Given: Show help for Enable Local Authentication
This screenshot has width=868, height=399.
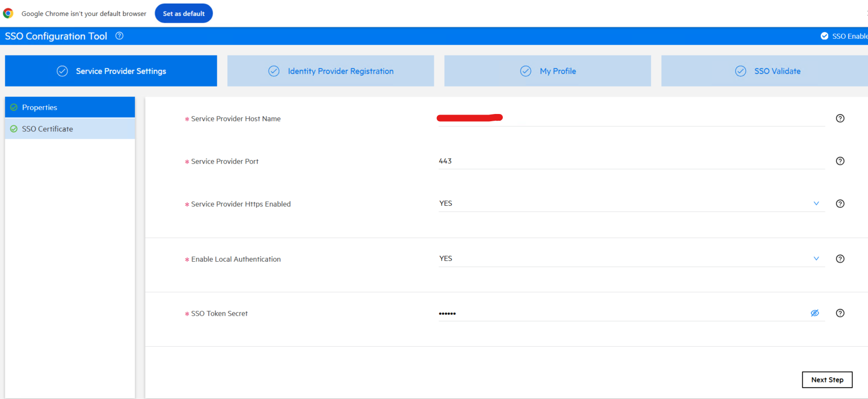Looking at the screenshot, I should 840,259.
